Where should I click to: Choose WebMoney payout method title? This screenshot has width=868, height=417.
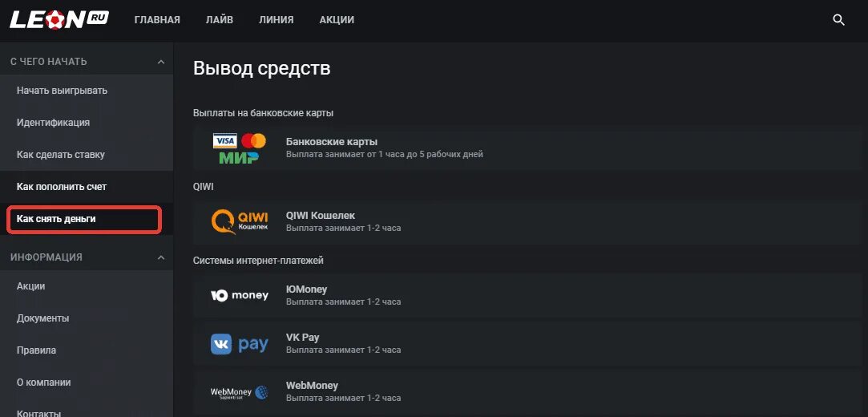312,386
